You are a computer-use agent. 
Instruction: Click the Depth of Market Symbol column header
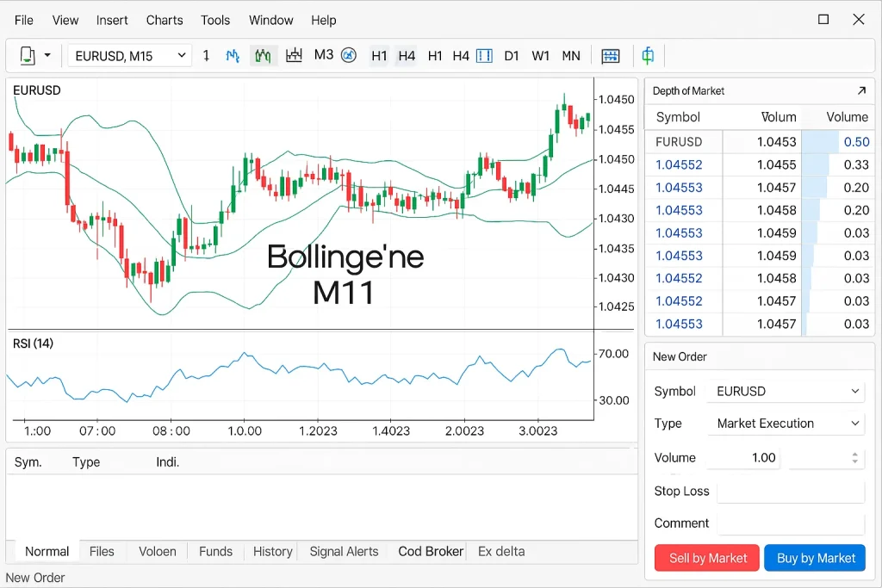click(678, 117)
